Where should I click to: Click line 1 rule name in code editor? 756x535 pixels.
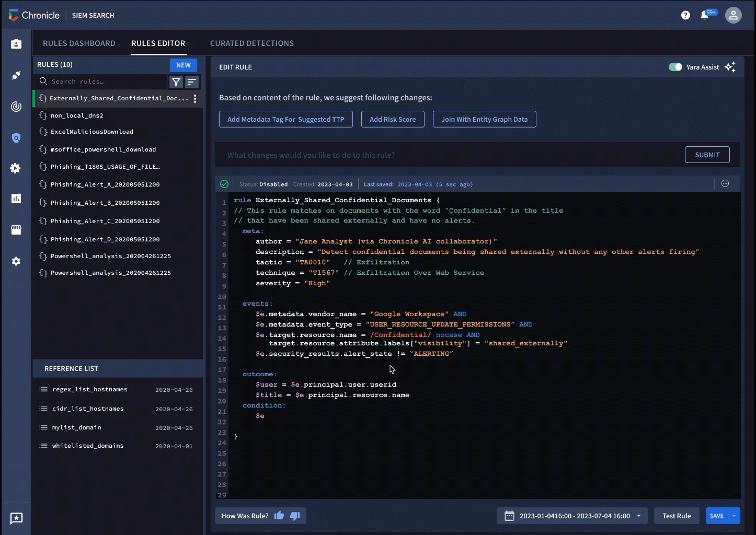[343, 200]
